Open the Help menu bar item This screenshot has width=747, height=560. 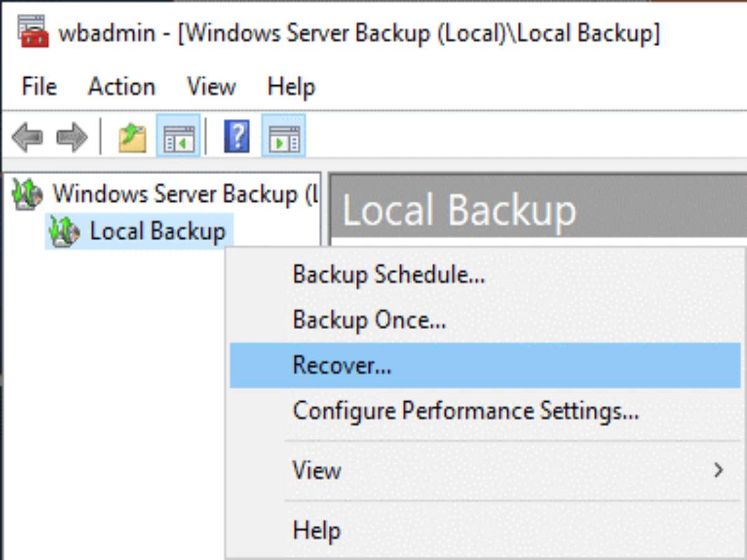click(291, 87)
